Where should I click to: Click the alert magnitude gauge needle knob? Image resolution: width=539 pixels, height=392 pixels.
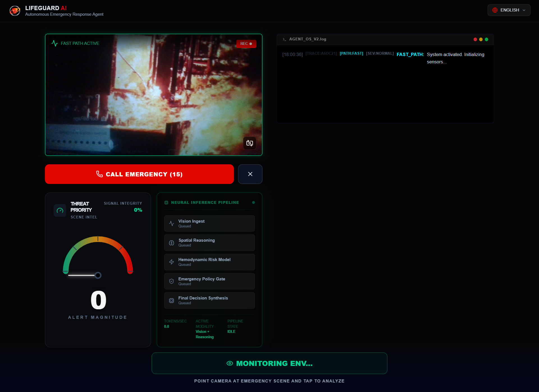(x=98, y=275)
